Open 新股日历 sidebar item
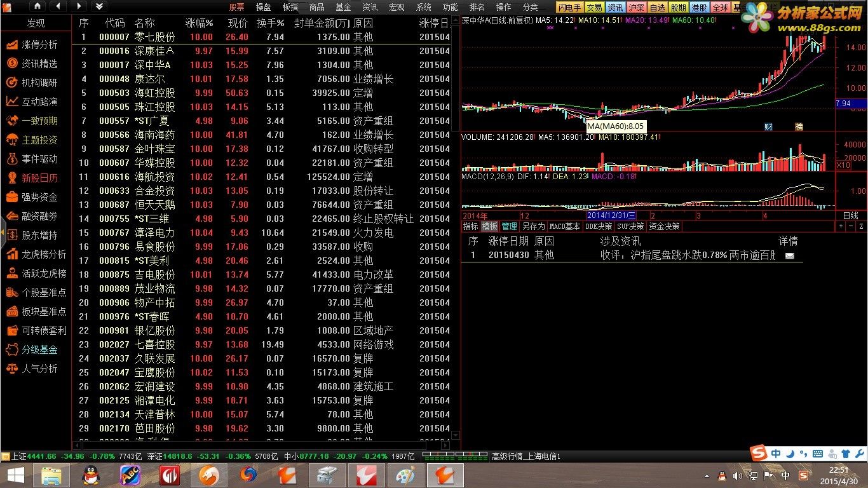 32,178
